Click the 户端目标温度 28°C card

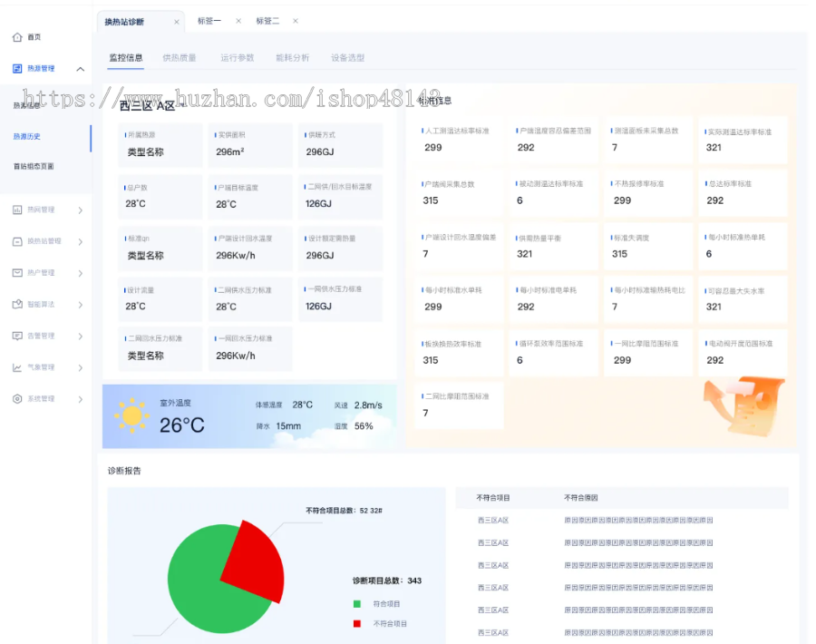click(250, 198)
